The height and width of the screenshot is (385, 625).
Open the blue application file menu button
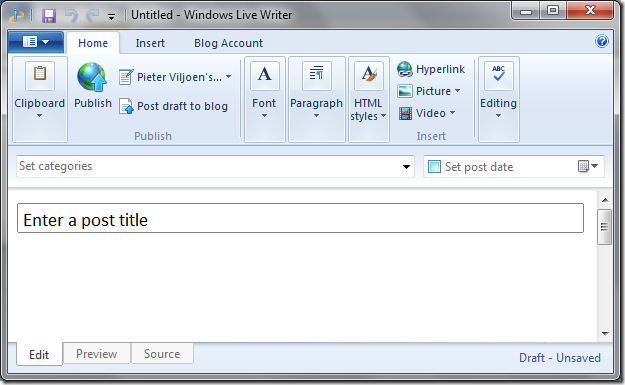(x=36, y=42)
